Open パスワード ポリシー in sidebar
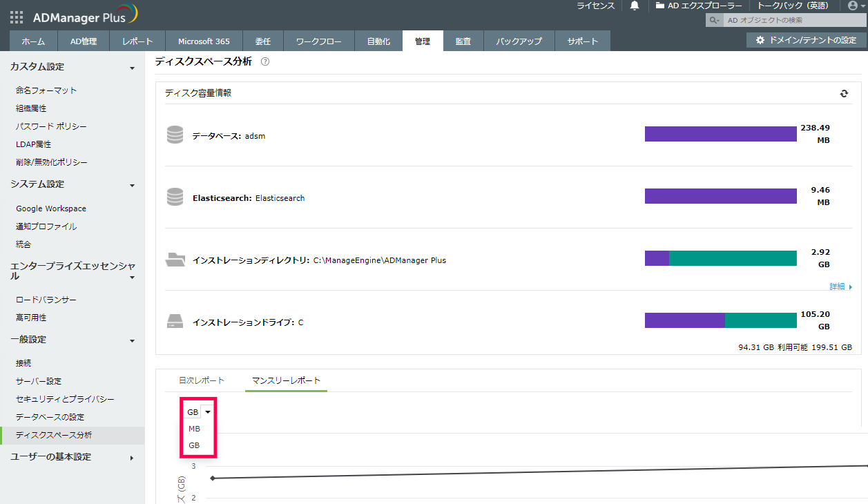 52,126
